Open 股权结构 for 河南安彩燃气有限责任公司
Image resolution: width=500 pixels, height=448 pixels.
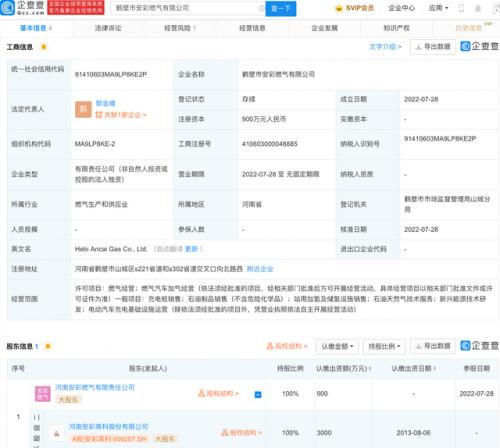218,394
